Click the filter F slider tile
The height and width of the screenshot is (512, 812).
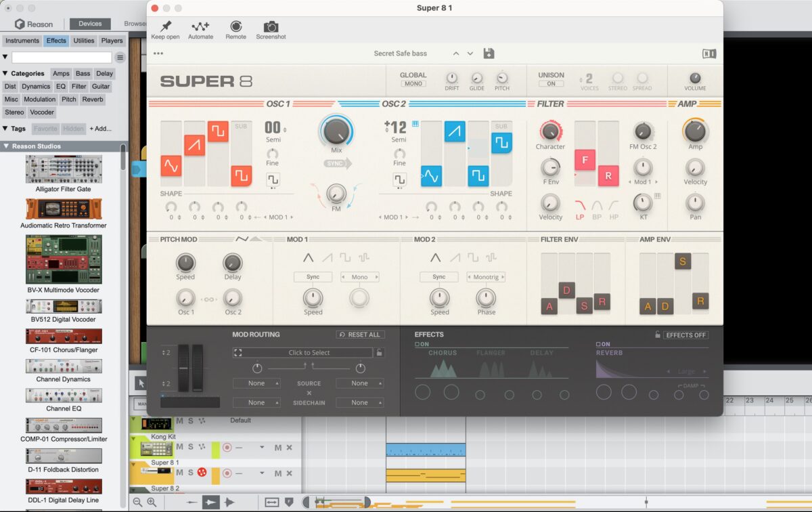[585, 160]
